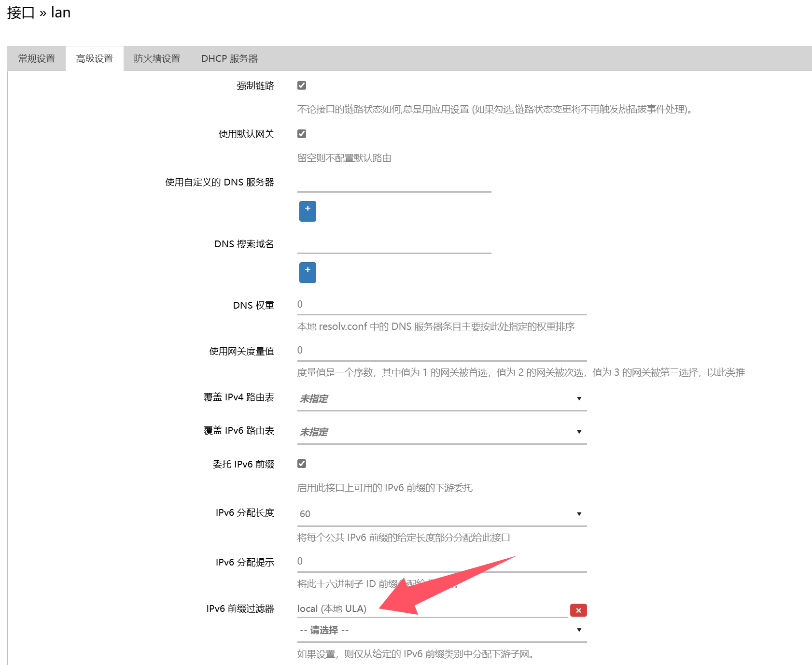Disable the 强制链路 checkbox
Image resolution: width=812 pixels, height=665 pixels.
[x=301, y=85]
